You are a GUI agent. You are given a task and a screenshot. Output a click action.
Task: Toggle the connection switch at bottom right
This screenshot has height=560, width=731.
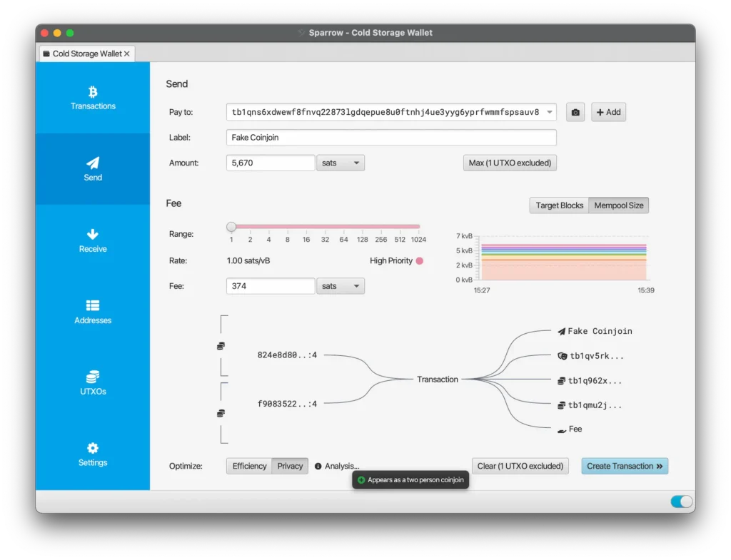click(681, 502)
